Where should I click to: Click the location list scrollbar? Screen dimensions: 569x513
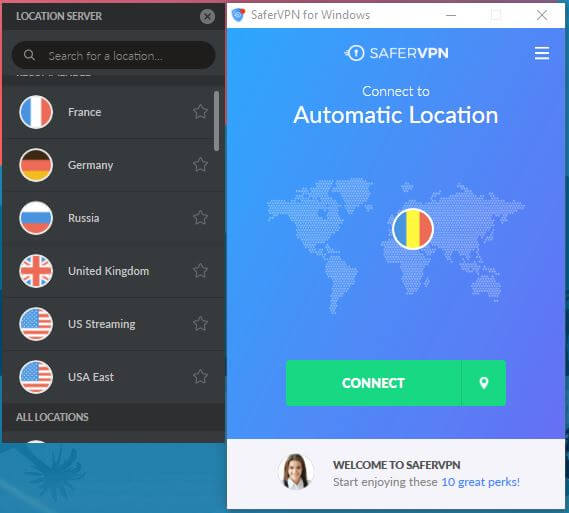[x=217, y=121]
